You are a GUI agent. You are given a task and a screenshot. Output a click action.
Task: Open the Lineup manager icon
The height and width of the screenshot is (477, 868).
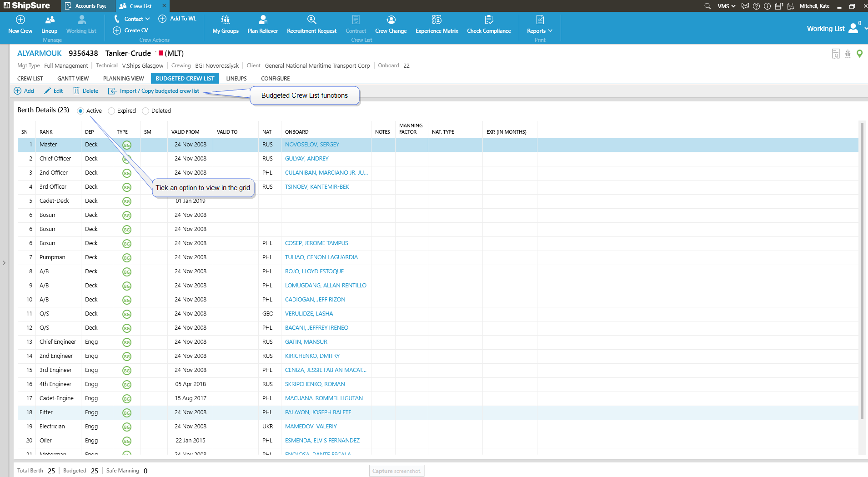coord(50,20)
